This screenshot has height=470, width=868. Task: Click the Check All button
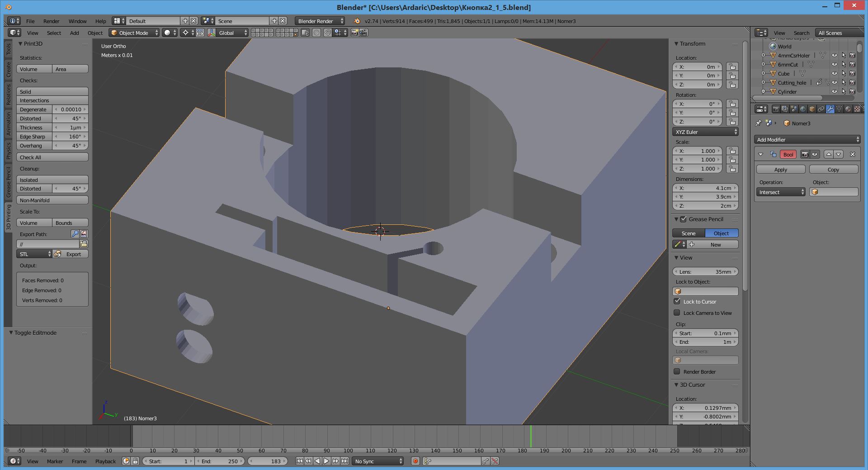coord(52,157)
